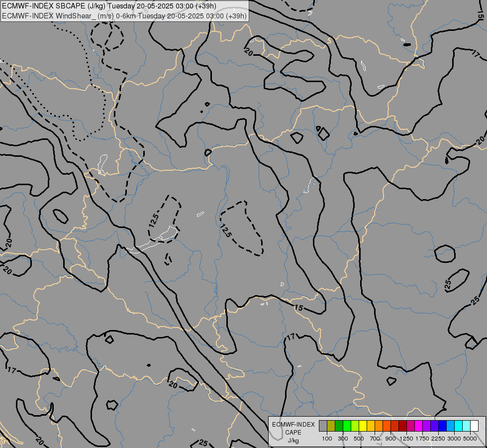Click the CAPE label in the legend
Viewport: 487px width, 448px height.
pos(293,433)
